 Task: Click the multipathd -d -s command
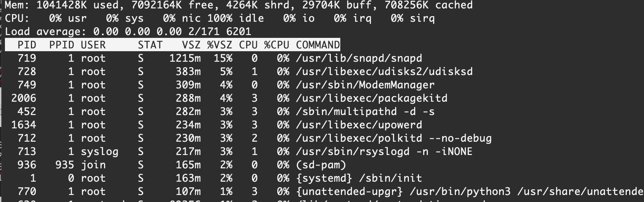tap(365, 112)
